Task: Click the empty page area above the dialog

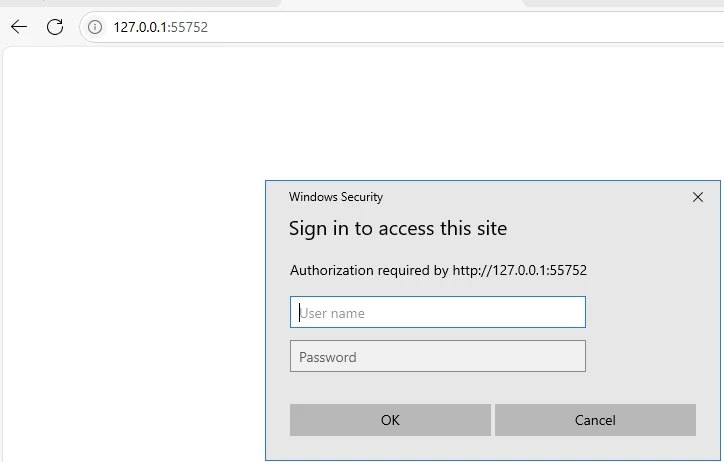Action: 400,110
